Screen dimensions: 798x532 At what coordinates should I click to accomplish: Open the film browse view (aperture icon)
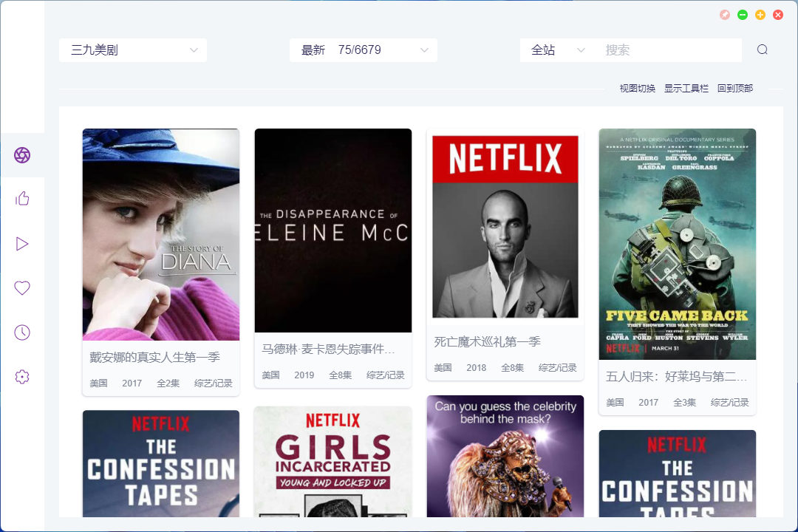click(x=22, y=154)
